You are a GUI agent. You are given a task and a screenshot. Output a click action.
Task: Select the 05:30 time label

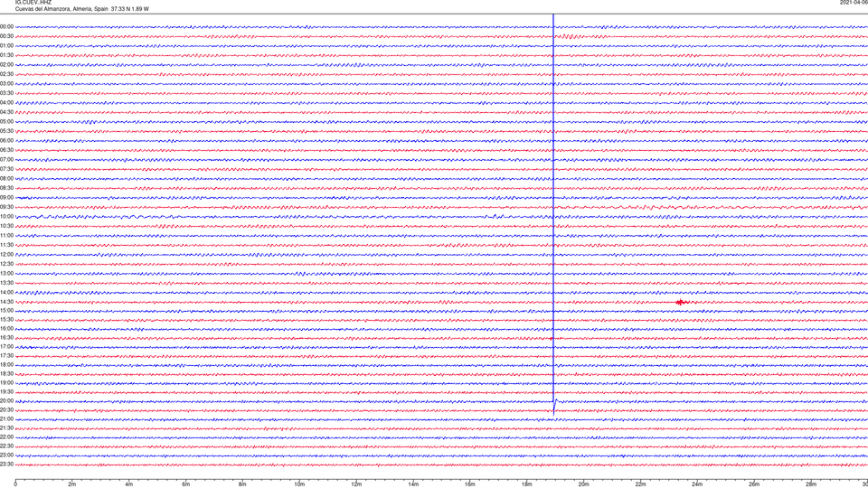(6, 131)
